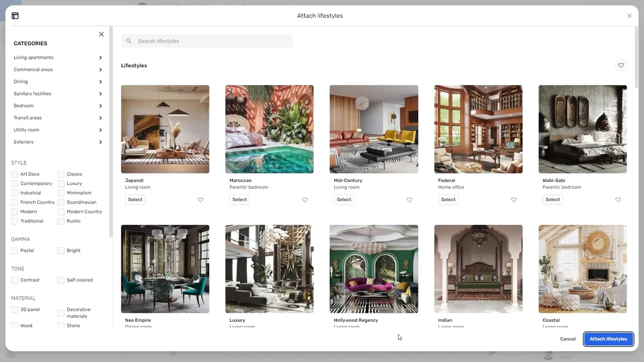Click the Attach lifestyles button
Viewport: 644px width, 362px height.
click(x=608, y=339)
